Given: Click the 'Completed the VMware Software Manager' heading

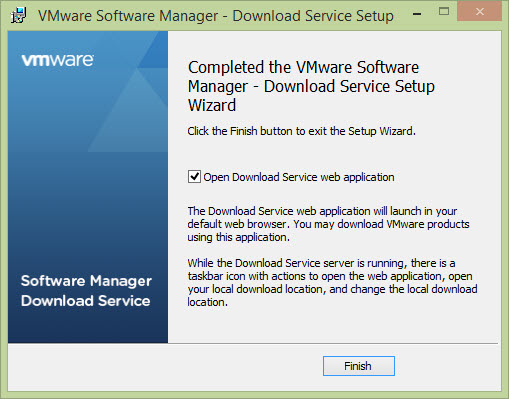Looking at the screenshot, I should (311, 86).
